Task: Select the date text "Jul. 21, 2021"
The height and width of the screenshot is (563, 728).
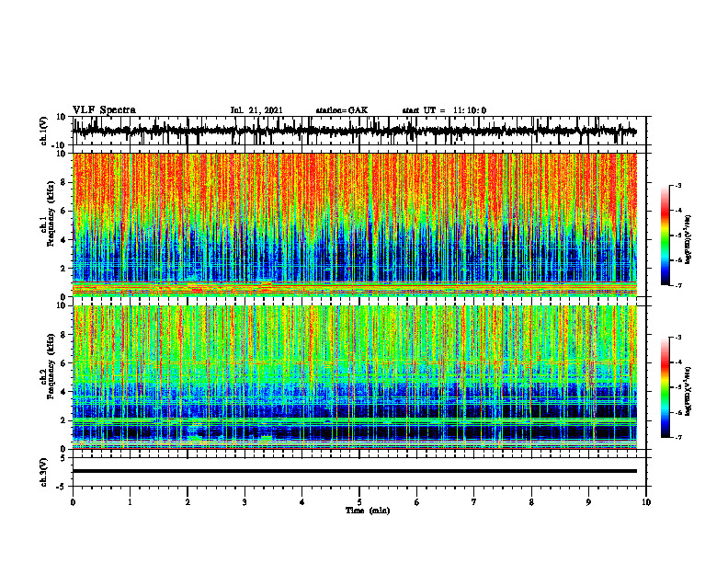Action: [x=256, y=110]
